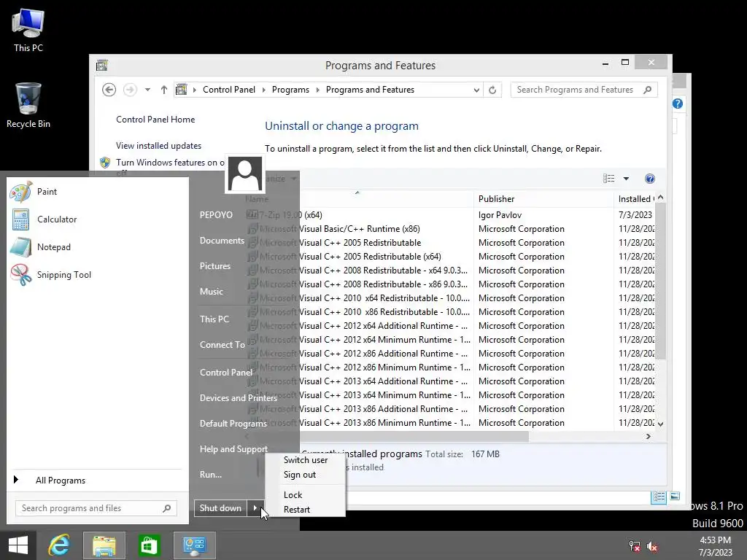Select Visual C++ 2005 Redistributable (x64) row

pyautogui.click(x=450, y=257)
